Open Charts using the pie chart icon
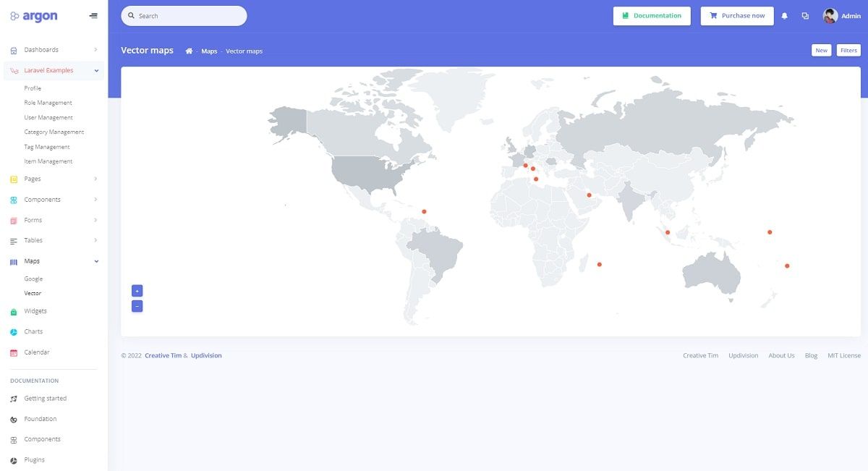The image size is (868, 471). click(14, 331)
